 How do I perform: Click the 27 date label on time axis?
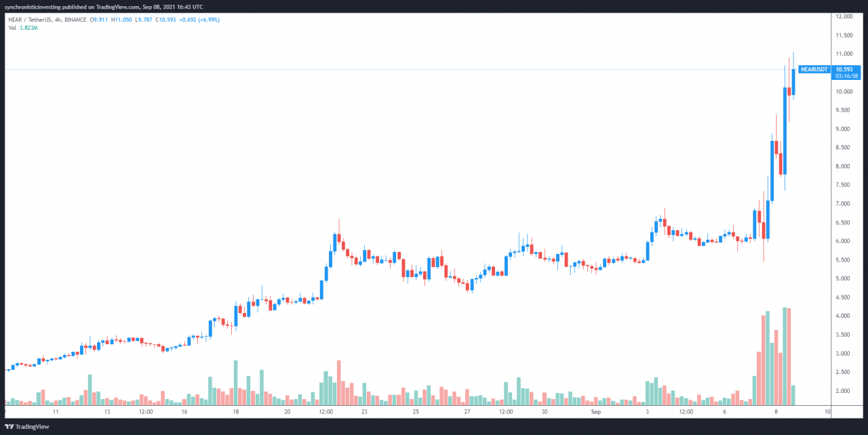tap(467, 411)
